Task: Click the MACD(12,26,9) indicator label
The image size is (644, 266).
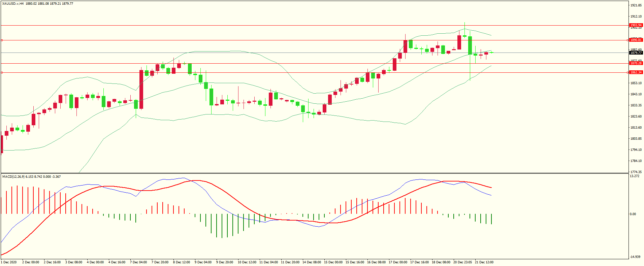Action: click(13, 177)
